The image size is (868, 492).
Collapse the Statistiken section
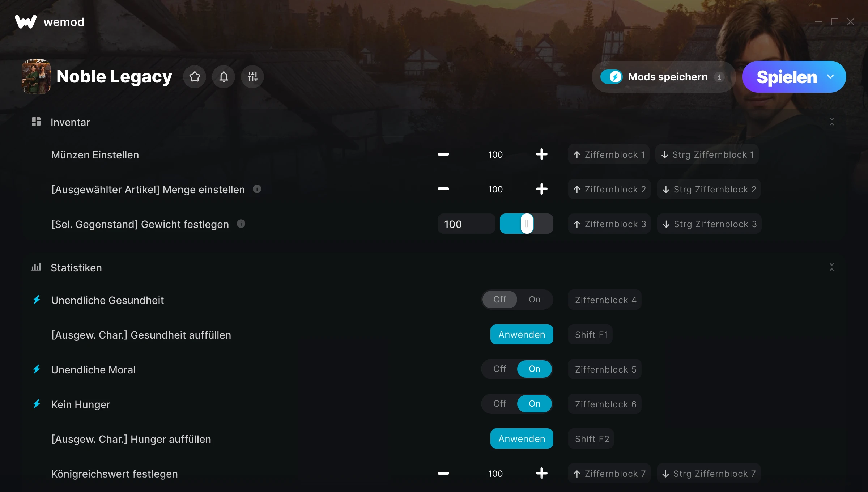click(831, 267)
